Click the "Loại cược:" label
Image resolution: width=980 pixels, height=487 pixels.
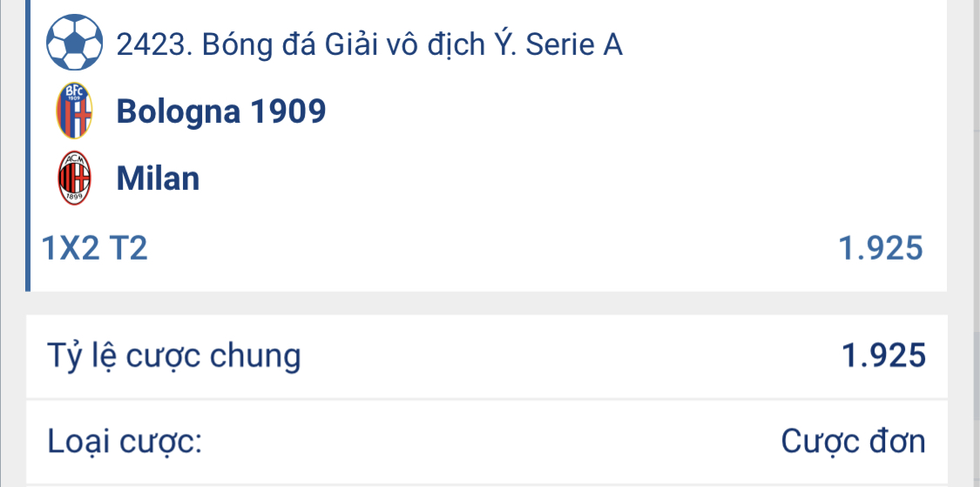point(124,442)
